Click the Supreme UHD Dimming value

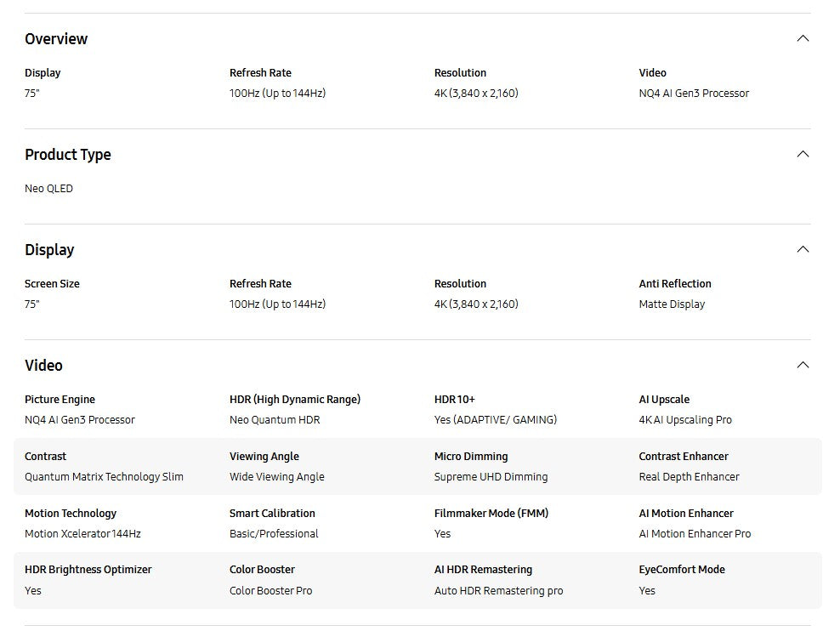pyautogui.click(x=491, y=477)
